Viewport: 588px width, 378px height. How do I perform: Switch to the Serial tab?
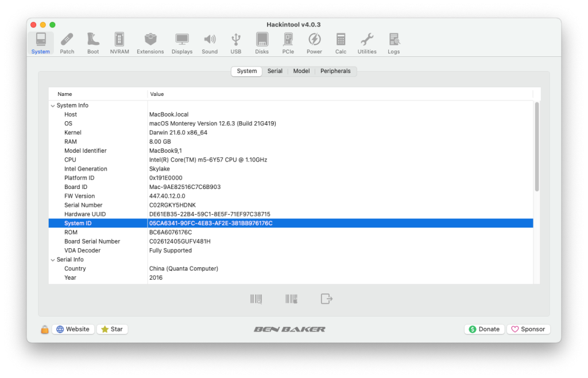(x=275, y=71)
